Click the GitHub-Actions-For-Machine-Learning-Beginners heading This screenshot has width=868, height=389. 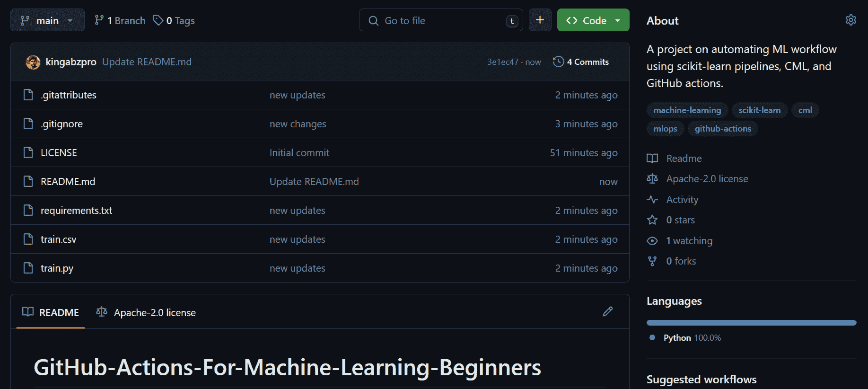click(287, 368)
